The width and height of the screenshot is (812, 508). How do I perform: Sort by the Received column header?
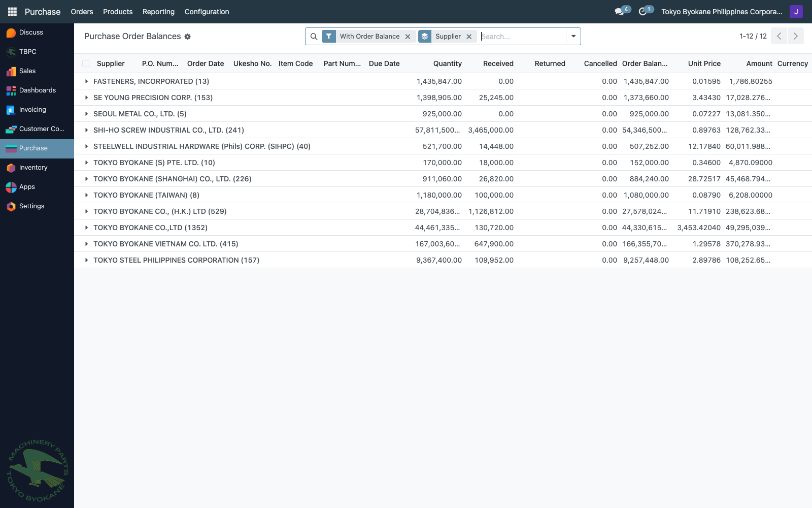498,63
